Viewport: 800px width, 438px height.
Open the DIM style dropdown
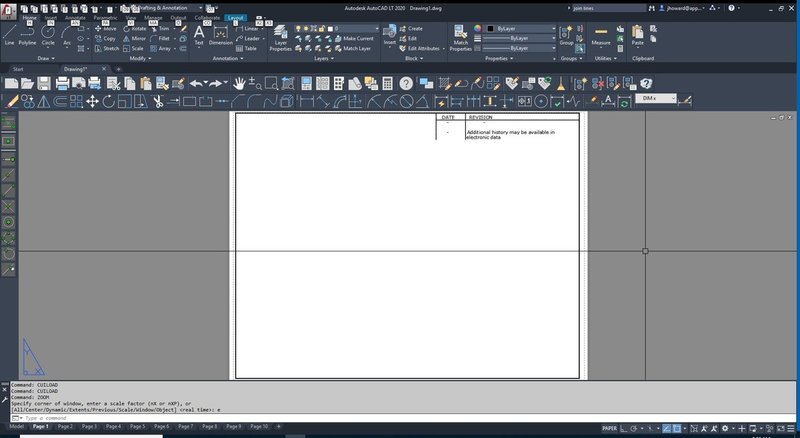point(657,98)
